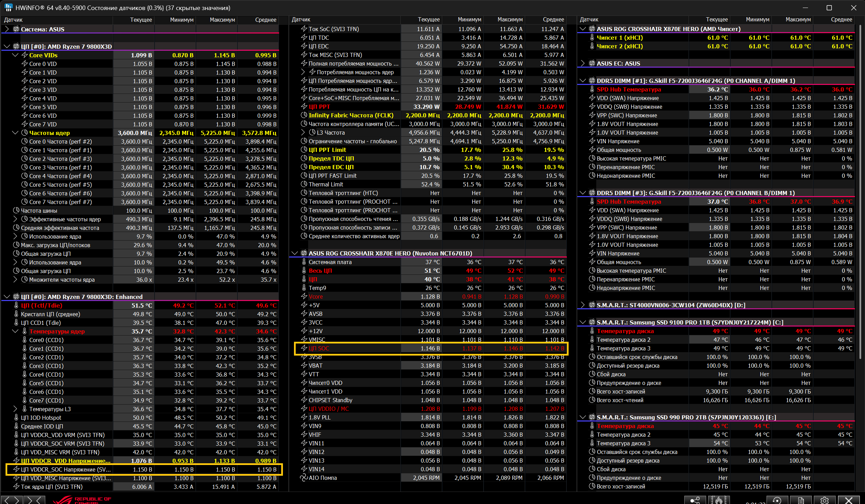Open sensor settings gear icon

point(825,500)
